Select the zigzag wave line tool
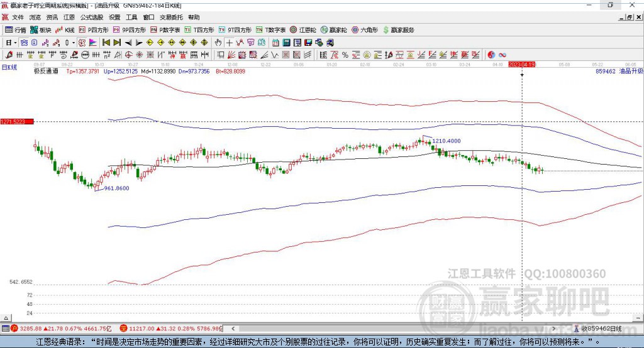This screenshot has height=348, width=644. coord(275,55)
